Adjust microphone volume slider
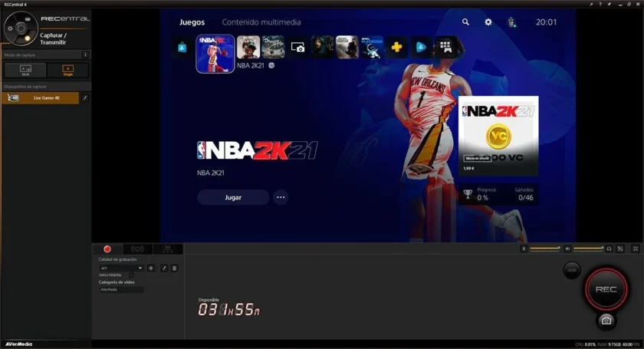The height and width of the screenshot is (349, 644). [544, 249]
